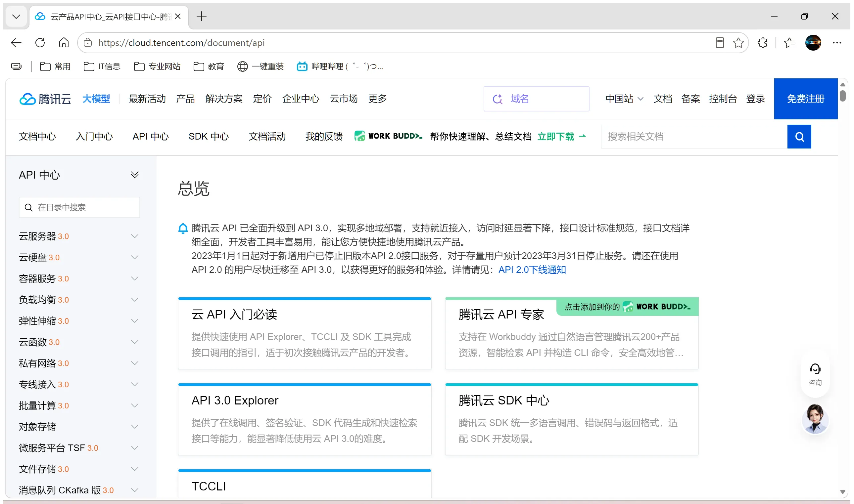This screenshot has height=504, width=854.
Task: Open 解决方案 in top navigation
Action: 224,99
